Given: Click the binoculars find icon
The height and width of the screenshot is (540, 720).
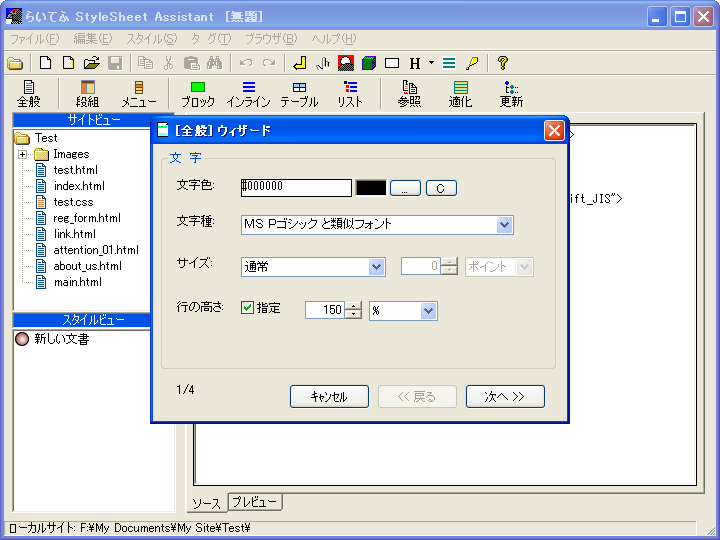Looking at the screenshot, I should click(x=214, y=63).
